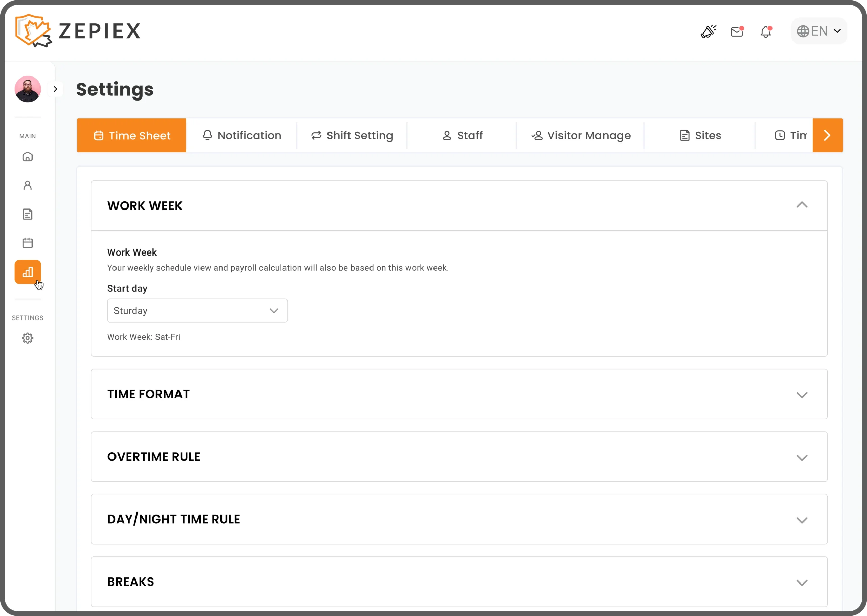Click the megaphone announcements icon
The width and height of the screenshot is (867, 616).
[x=708, y=31]
